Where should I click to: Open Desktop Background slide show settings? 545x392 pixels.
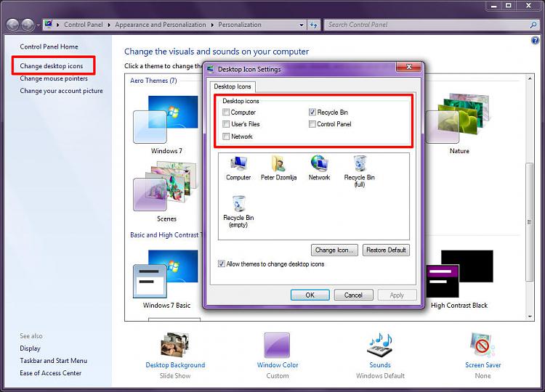(x=175, y=345)
